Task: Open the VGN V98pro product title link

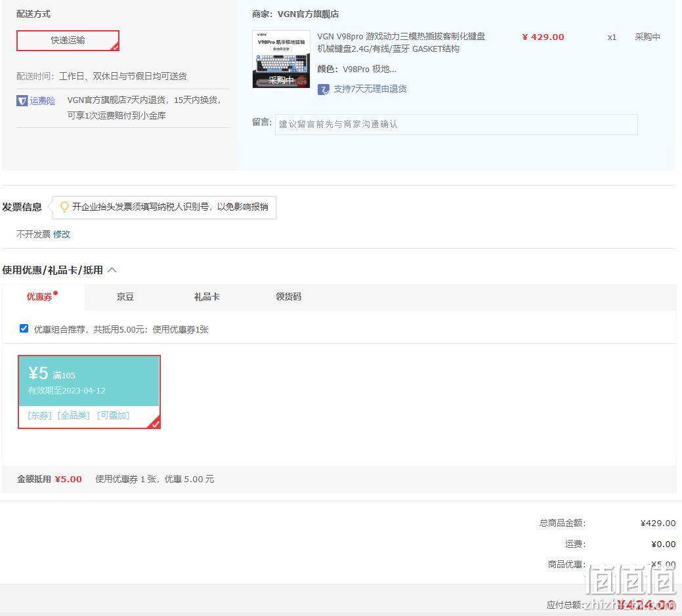Action: [x=401, y=43]
